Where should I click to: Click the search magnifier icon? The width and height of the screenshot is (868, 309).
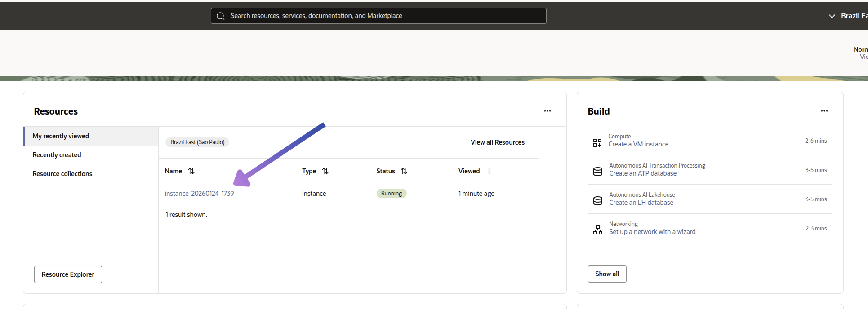coord(220,16)
